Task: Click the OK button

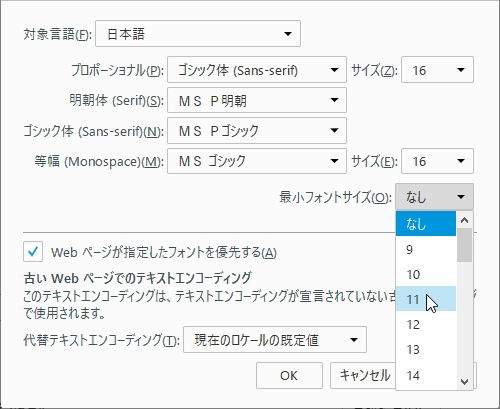Action: tap(289, 376)
